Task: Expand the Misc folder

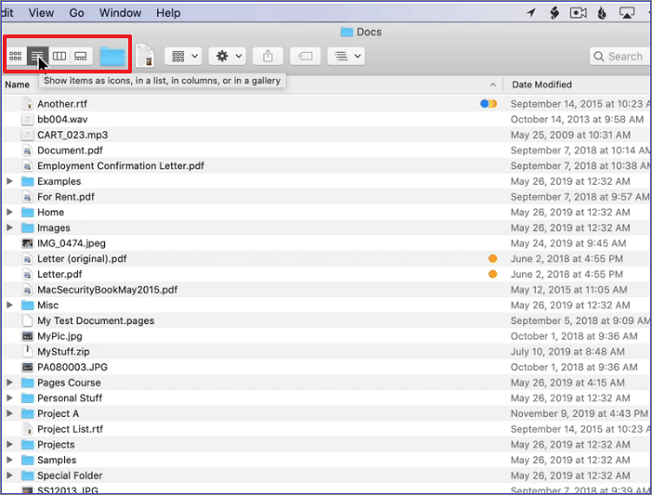Action: point(9,305)
